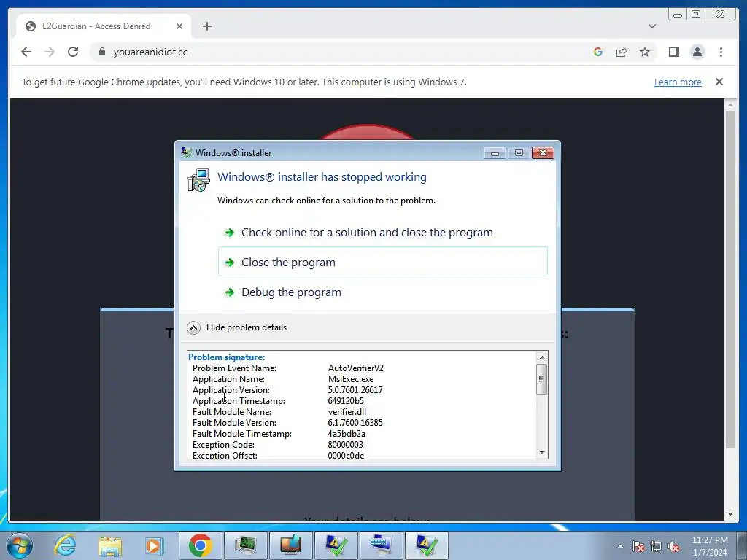Share this page icon

point(622,52)
